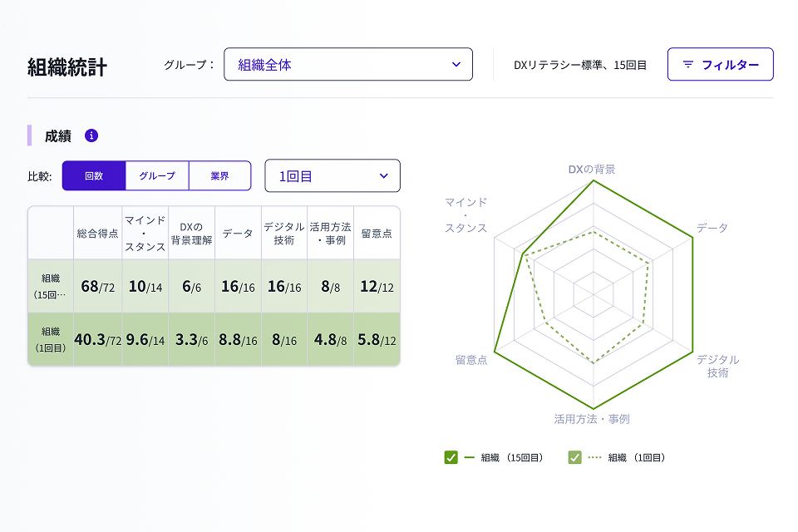This screenshot has height=532, width=798.
Task: Click the DXリテラシー標準、15回目 text
Action: coord(579,65)
